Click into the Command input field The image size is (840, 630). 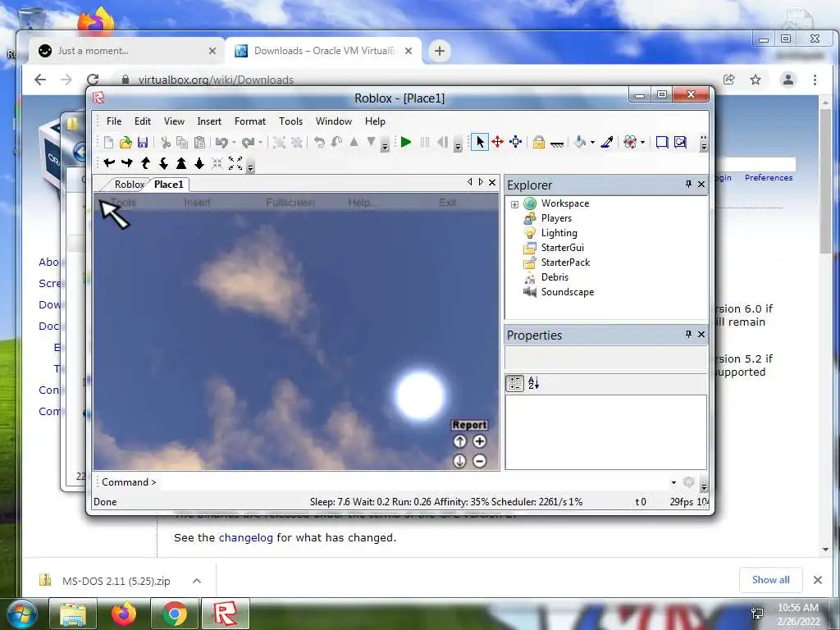pyautogui.click(x=413, y=482)
